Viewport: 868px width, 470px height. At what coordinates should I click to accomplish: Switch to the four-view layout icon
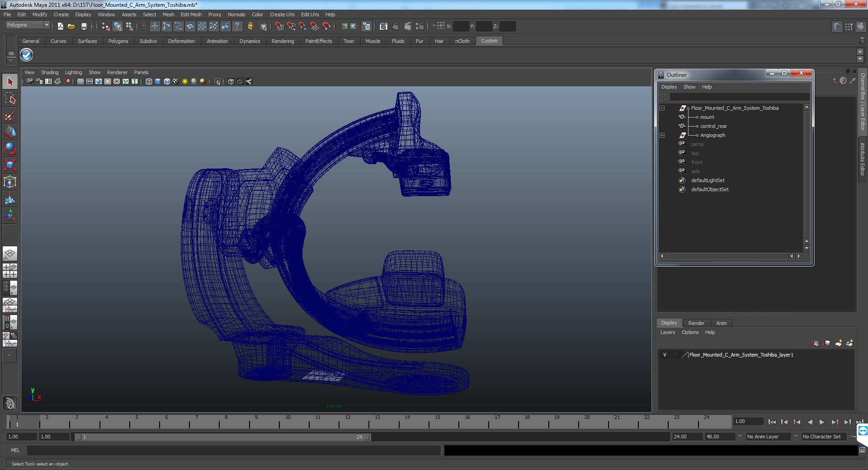click(10, 271)
